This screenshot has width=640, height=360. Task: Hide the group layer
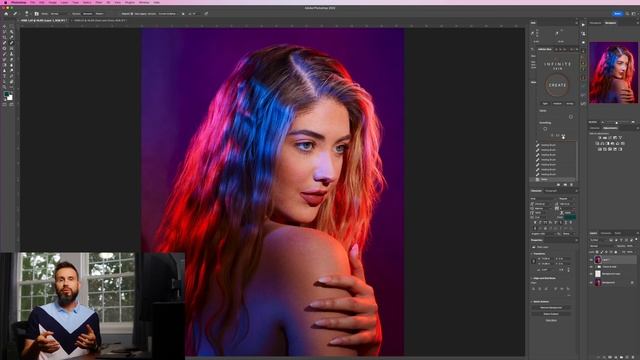pos(591,267)
